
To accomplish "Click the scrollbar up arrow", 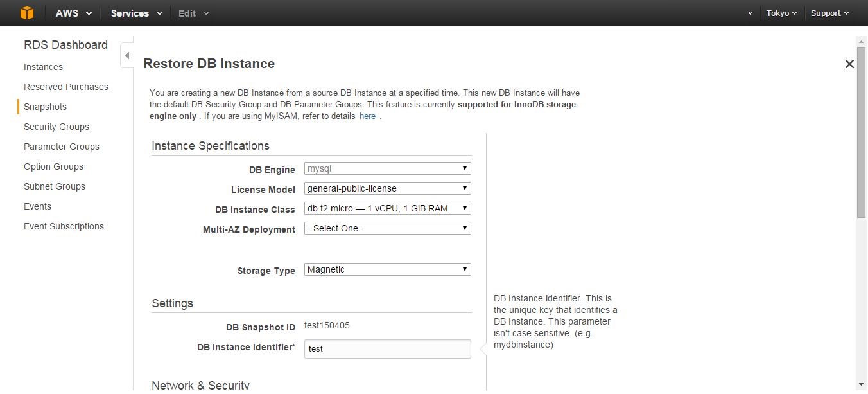I will coord(862,41).
